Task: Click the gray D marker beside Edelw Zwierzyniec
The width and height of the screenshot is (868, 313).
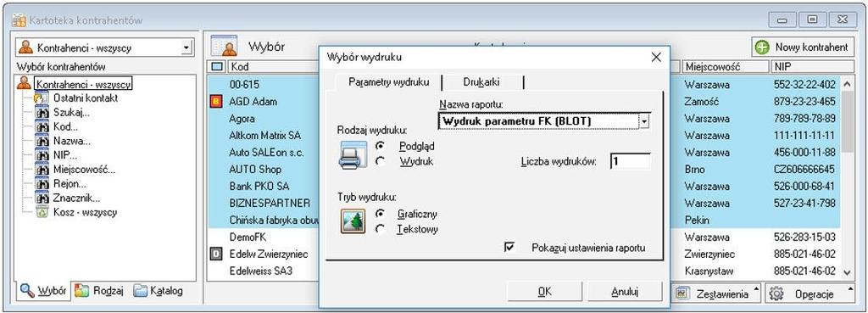Action: [x=216, y=254]
